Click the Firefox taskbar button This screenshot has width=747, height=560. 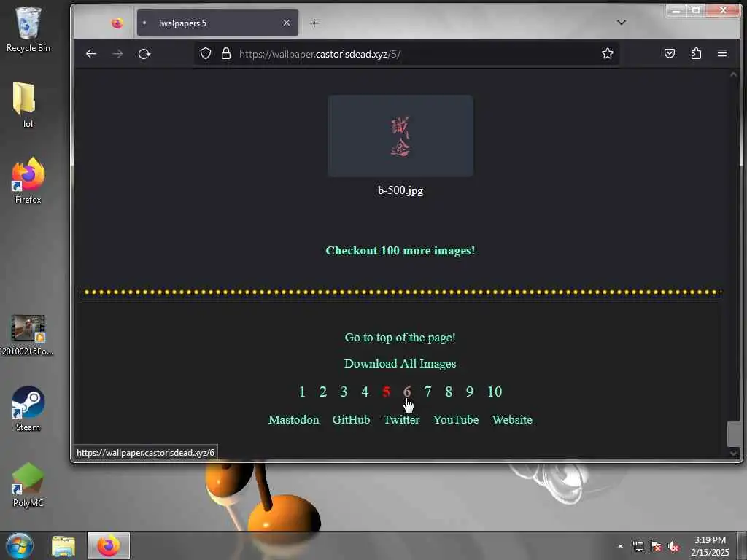109,545
